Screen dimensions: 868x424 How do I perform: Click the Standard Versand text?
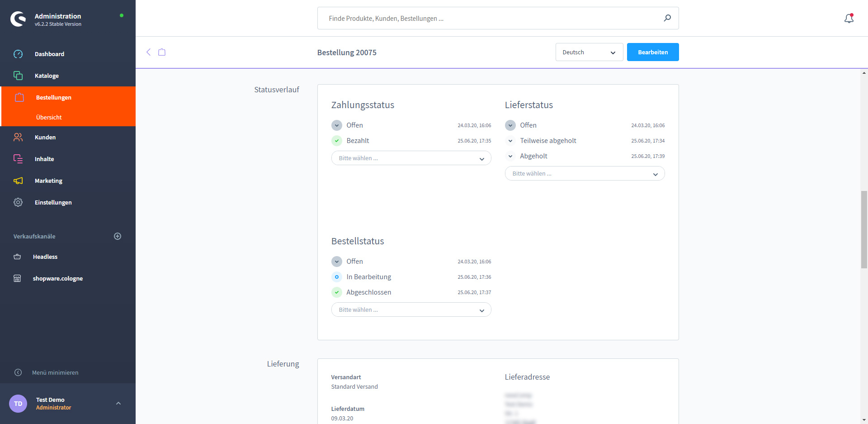354,386
